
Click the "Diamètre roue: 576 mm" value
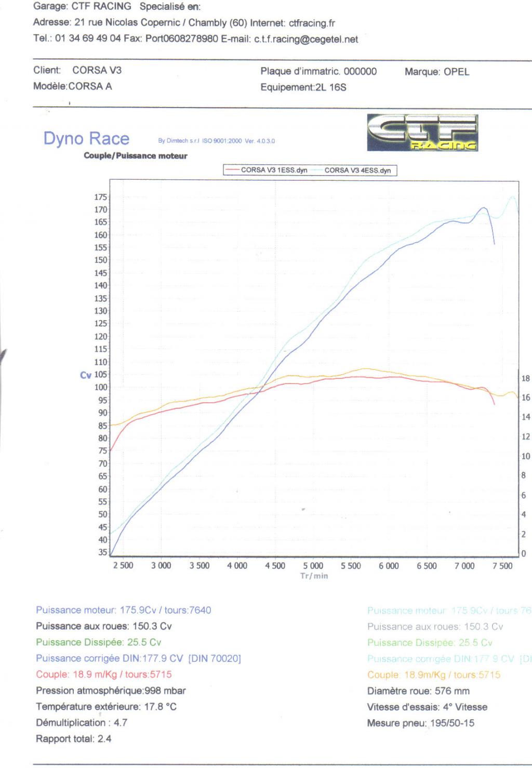(x=418, y=691)
